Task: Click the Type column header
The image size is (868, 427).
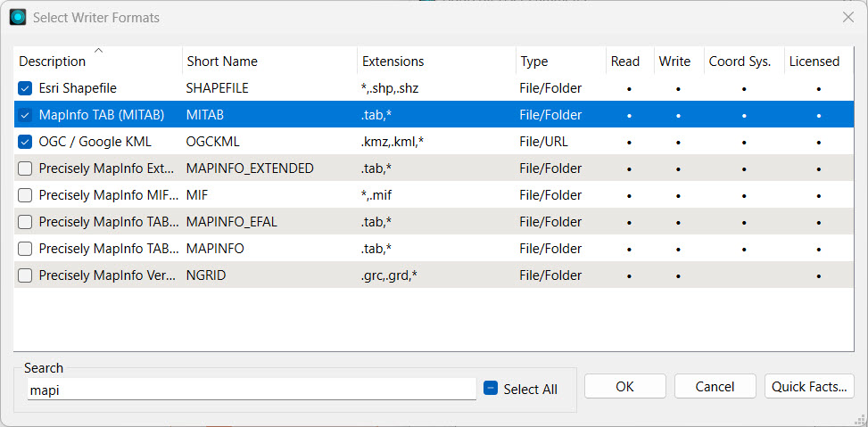Action: [534, 62]
